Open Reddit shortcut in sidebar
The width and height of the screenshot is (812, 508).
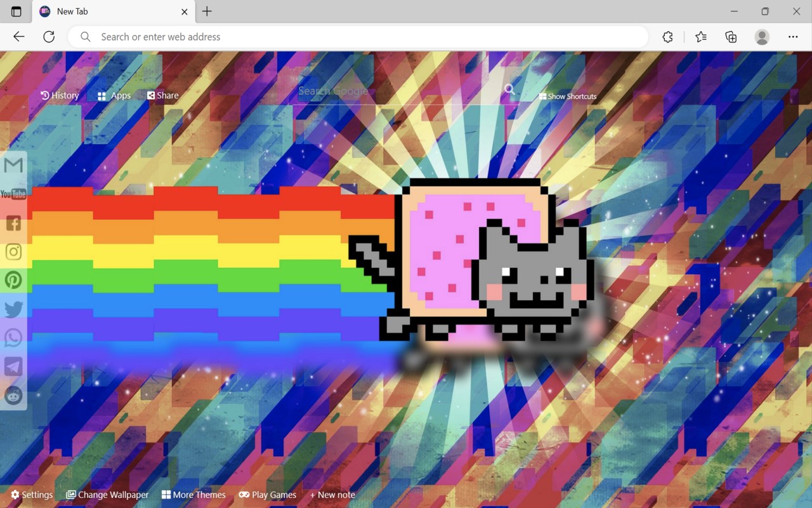tap(13, 395)
